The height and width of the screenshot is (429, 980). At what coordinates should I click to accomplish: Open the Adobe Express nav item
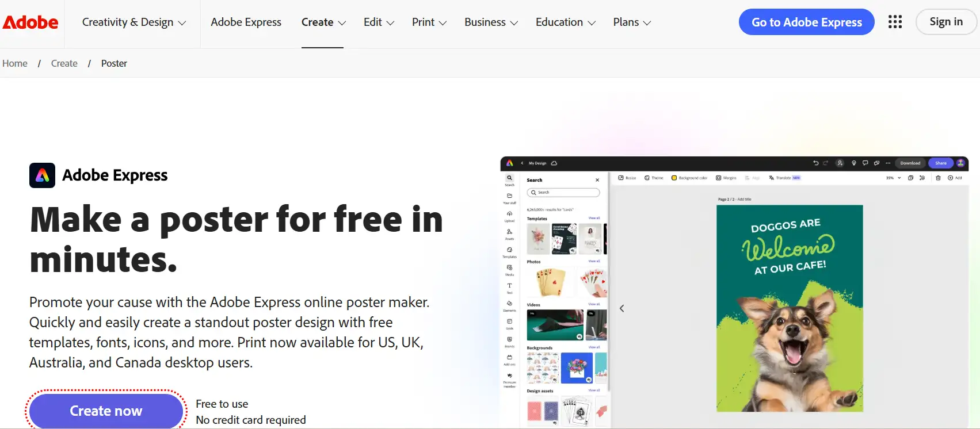coord(246,22)
